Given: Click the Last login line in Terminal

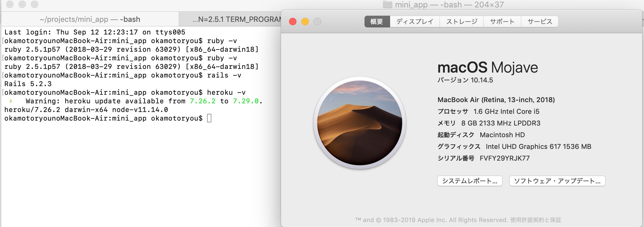Looking at the screenshot, I should (x=95, y=32).
